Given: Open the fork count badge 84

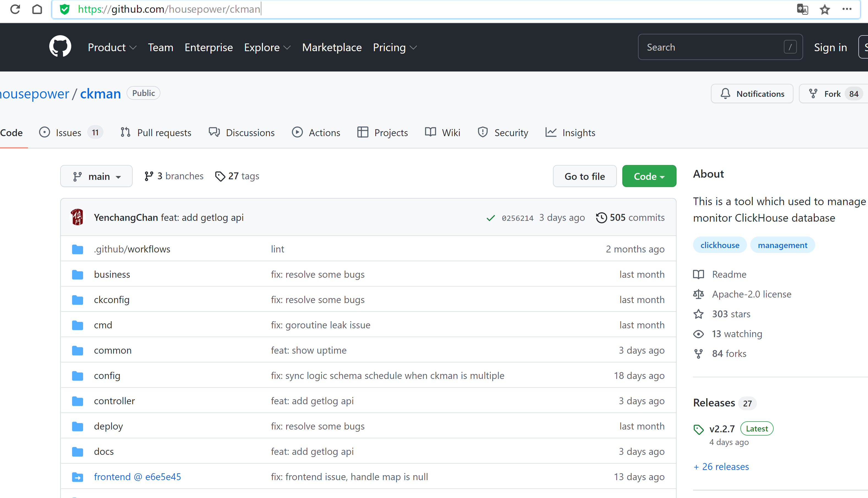Looking at the screenshot, I should [x=854, y=94].
